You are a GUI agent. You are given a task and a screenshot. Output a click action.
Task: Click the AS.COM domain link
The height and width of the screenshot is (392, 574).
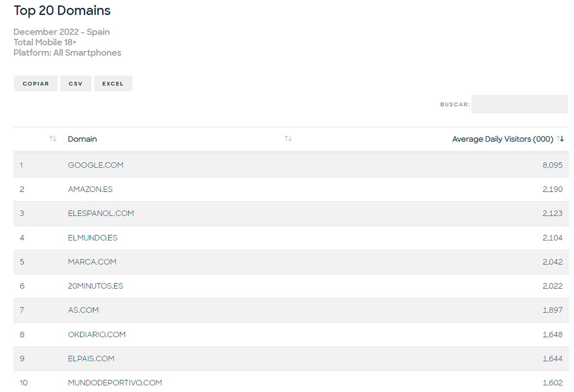[x=83, y=310]
